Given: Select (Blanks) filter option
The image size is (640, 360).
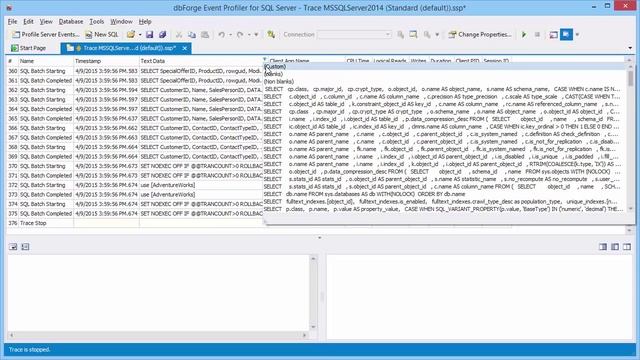Looking at the screenshot, I should point(443,74).
